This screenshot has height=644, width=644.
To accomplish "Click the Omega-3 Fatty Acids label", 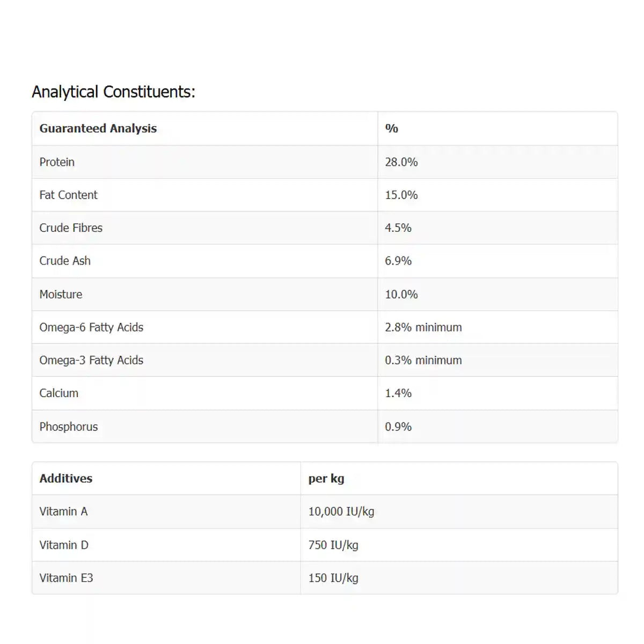I will coord(91,360).
